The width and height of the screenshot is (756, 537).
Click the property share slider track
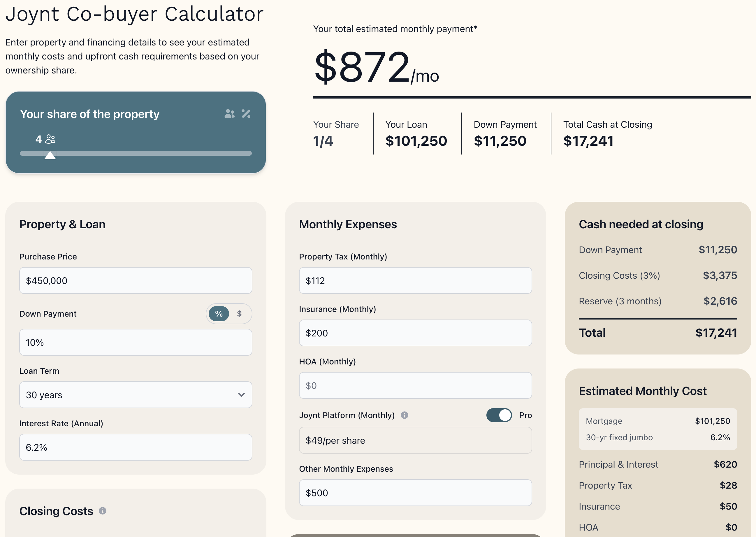[136, 153]
